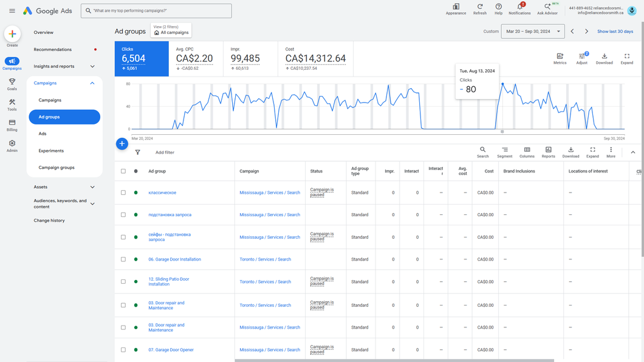This screenshot has height=362, width=644.
Task: Open the классическое ad group link
Action: tap(162, 193)
